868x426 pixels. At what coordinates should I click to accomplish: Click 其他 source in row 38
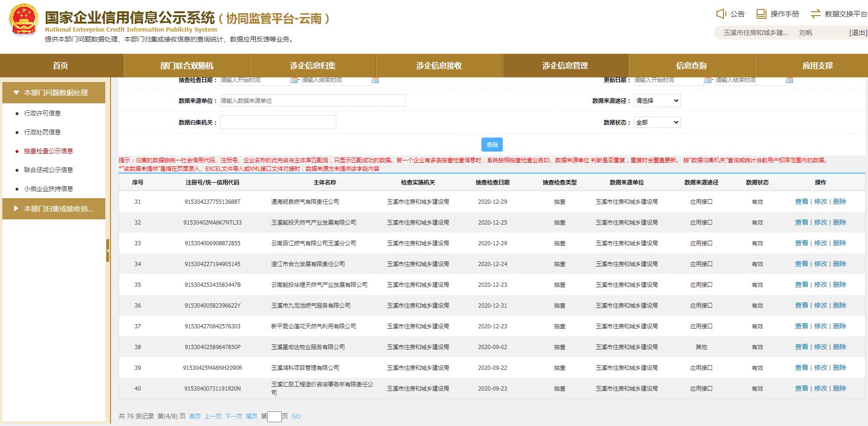pyautogui.click(x=701, y=347)
